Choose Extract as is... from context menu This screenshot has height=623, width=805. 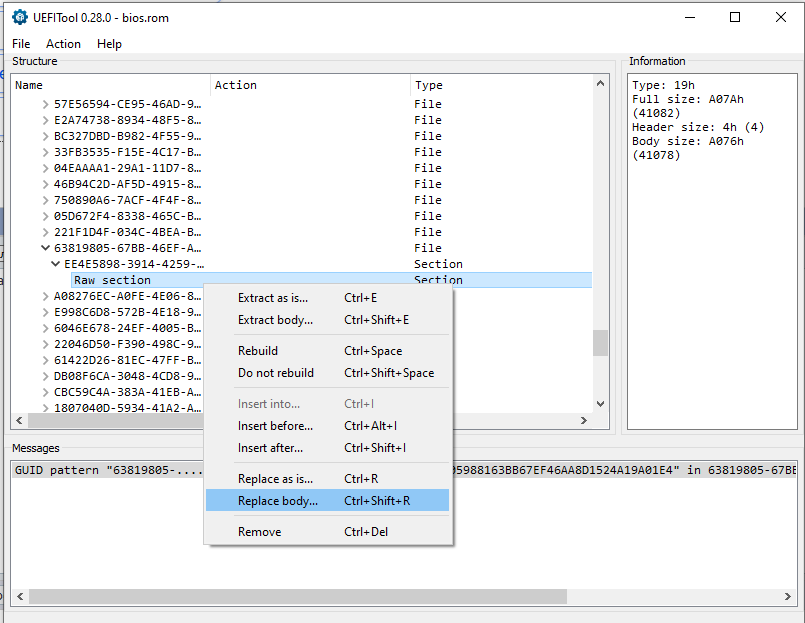(328, 298)
